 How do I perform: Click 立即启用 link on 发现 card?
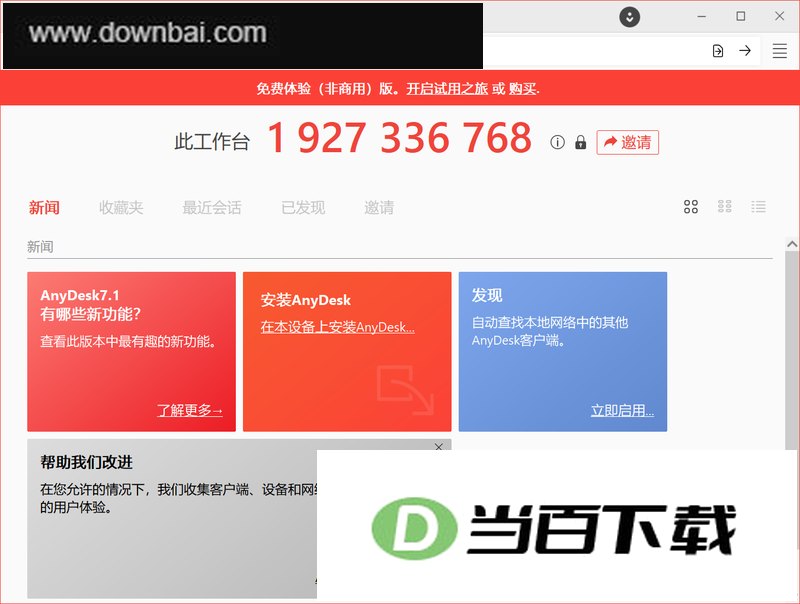pyautogui.click(x=622, y=410)
